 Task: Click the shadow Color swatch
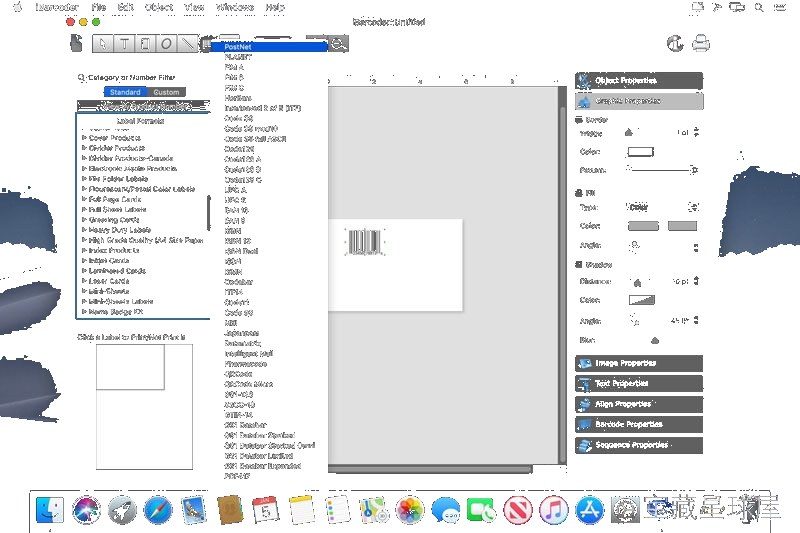(x=641, y=300)
